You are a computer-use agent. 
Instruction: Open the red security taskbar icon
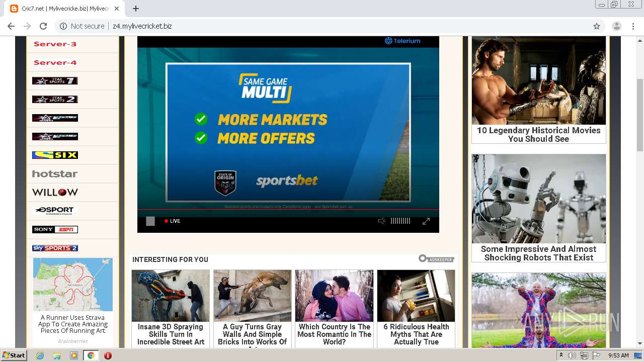[108, 355]
